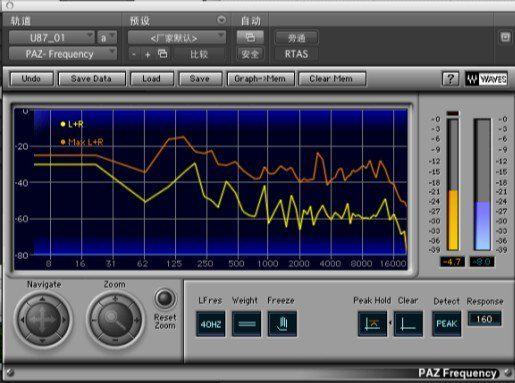Image resolution: width=515 pixels, height=383 pixels.
Task: Click the L+R legend entry
Action: click(72, 124)
